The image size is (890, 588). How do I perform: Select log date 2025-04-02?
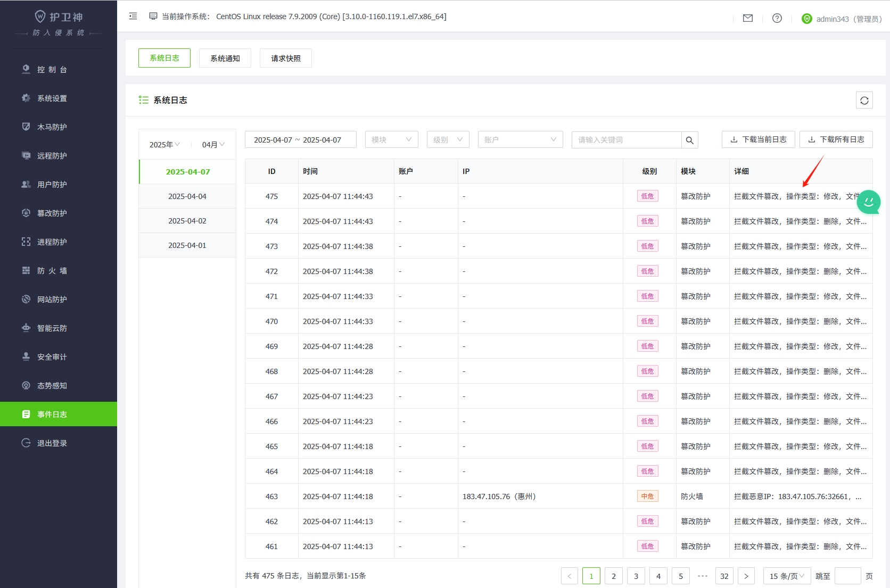[187, 221]
